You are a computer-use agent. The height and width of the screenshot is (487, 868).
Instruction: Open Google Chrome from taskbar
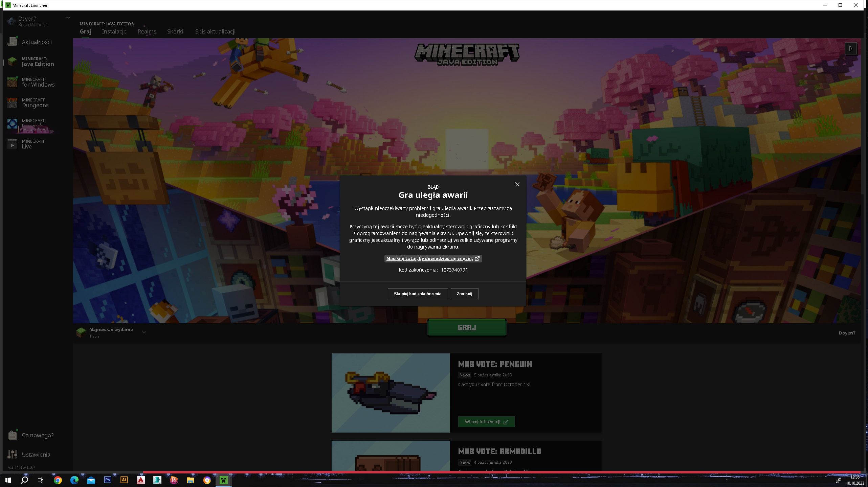click(x=58, y=480)
